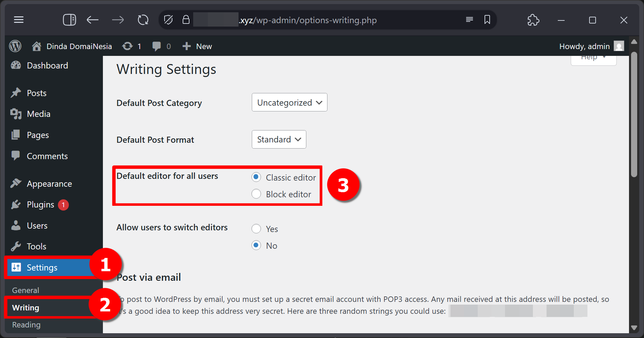The image size is (644, 338).
Task: Click the 'Allow users to switch editors' label
Action: 172,227
